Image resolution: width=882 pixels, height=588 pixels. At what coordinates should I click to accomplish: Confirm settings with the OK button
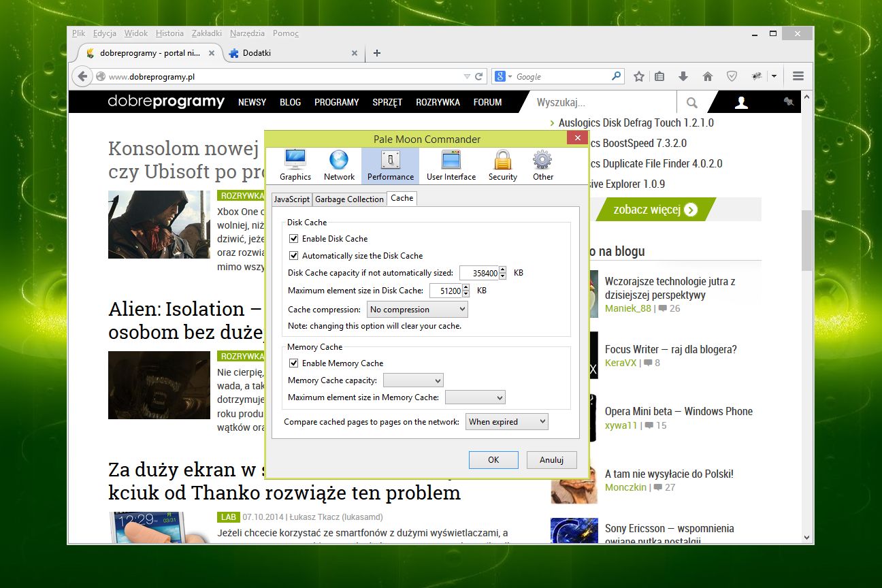pyautogui.click(x=493, y=460)
